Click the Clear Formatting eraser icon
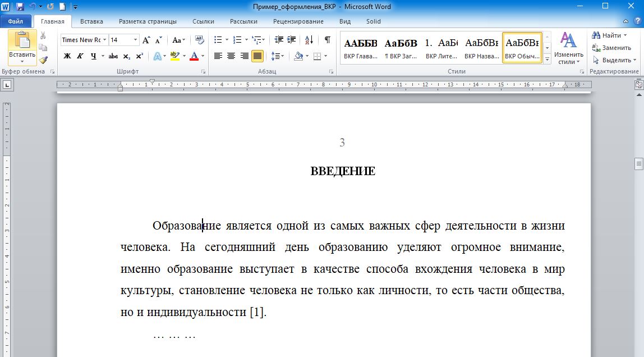The image size is (644, 357). 200,40
